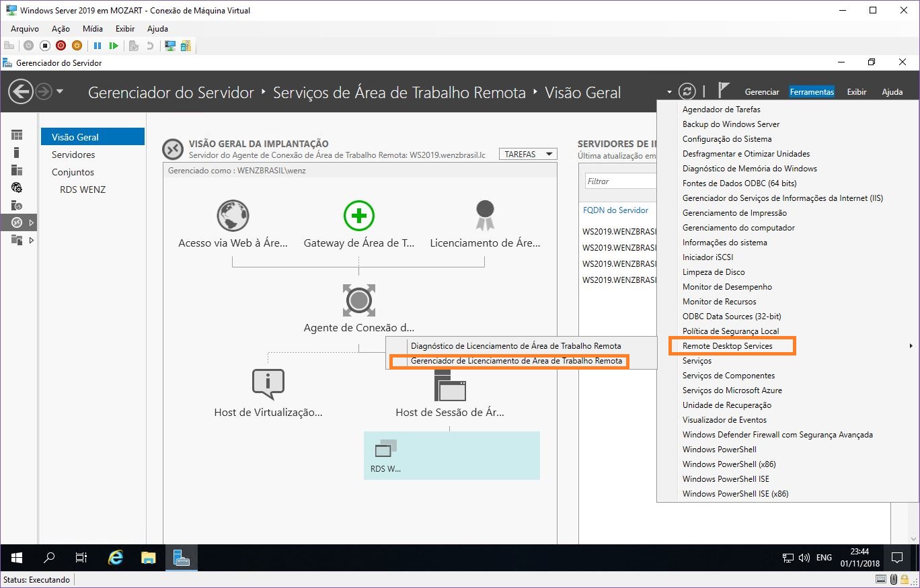This screenshot has height=588, width=920.
Task: Open Task View on the taskbar
Action: (x=81, y=558)
